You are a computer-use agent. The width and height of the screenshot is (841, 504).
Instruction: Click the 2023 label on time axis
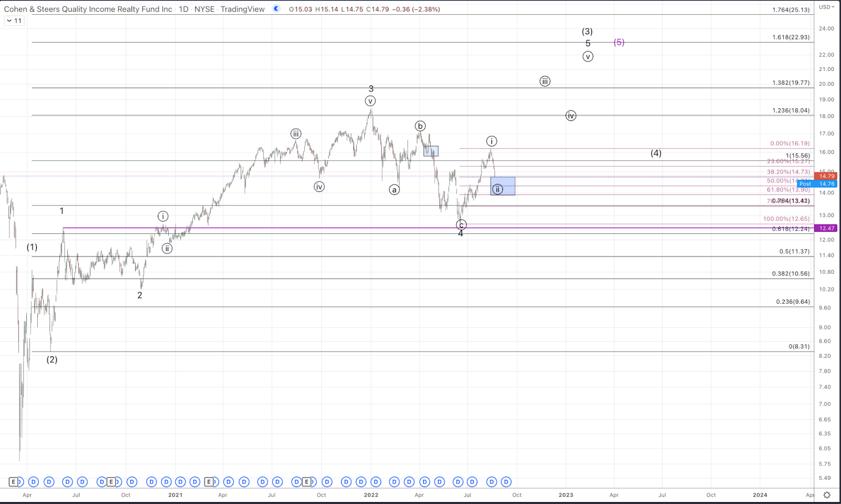[566, 495]
